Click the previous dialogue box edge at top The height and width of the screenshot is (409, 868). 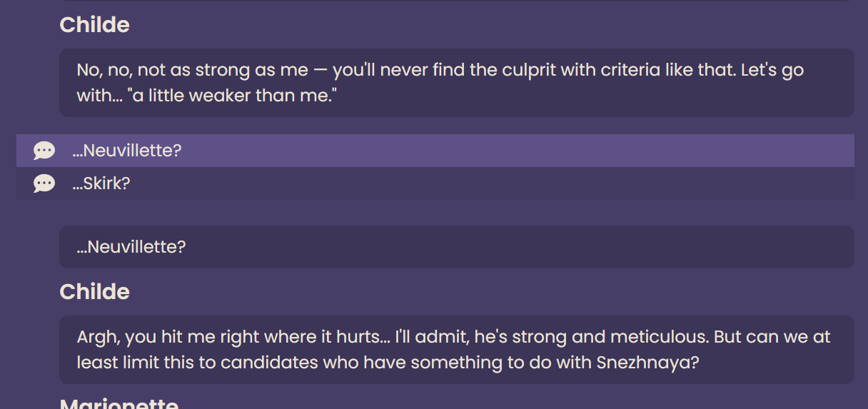pyautogui.click(x=457, y=1)
